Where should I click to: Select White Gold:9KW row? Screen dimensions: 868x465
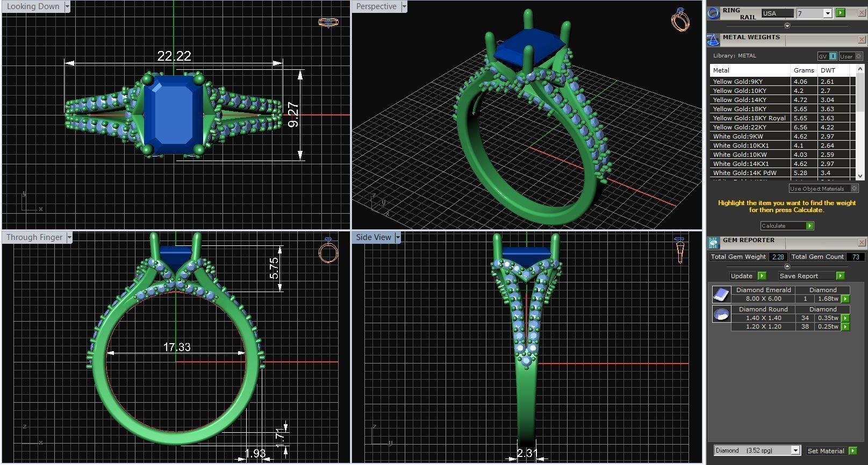pos(783,136)
